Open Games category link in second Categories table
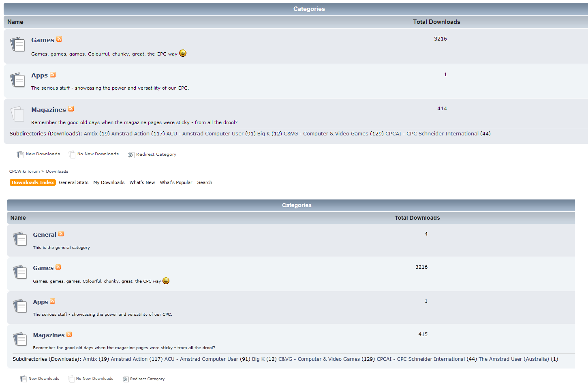Screen dimensions: 588x390 pyautogui.click(x=43, y=268)
